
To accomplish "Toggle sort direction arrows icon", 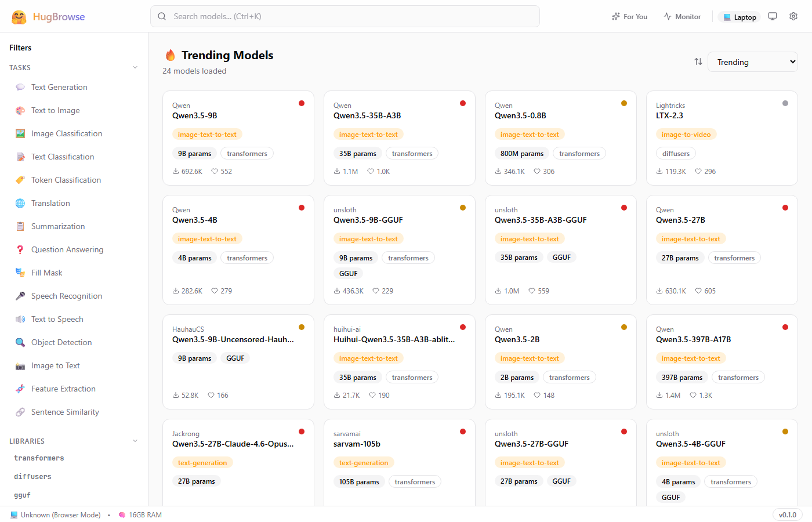I will (698, 61).
